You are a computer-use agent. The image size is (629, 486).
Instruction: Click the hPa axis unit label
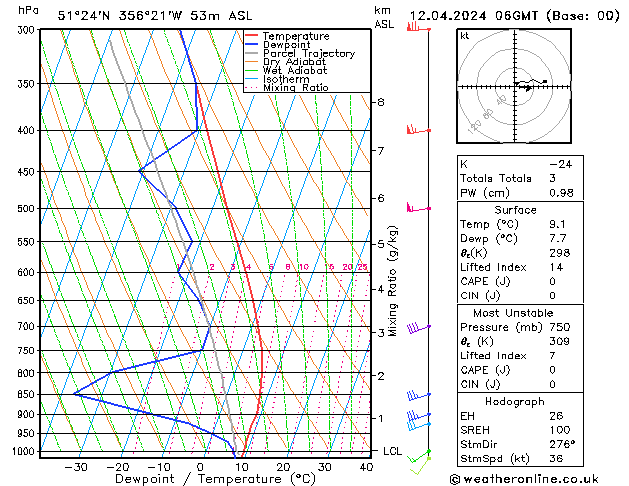[x=28, y=10]
